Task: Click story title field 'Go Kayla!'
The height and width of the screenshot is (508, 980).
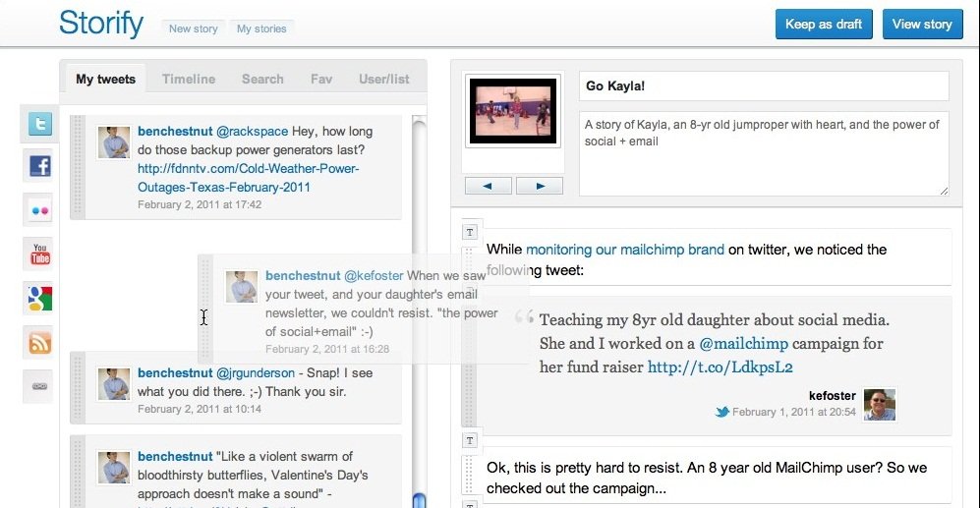Action: 764,86
